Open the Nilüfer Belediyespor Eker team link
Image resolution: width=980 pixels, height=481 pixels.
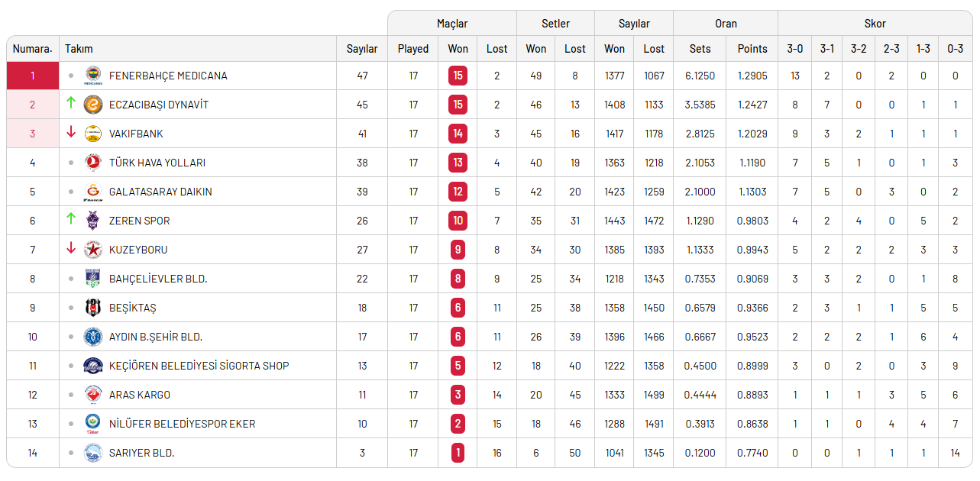click(x=182, y=424)
